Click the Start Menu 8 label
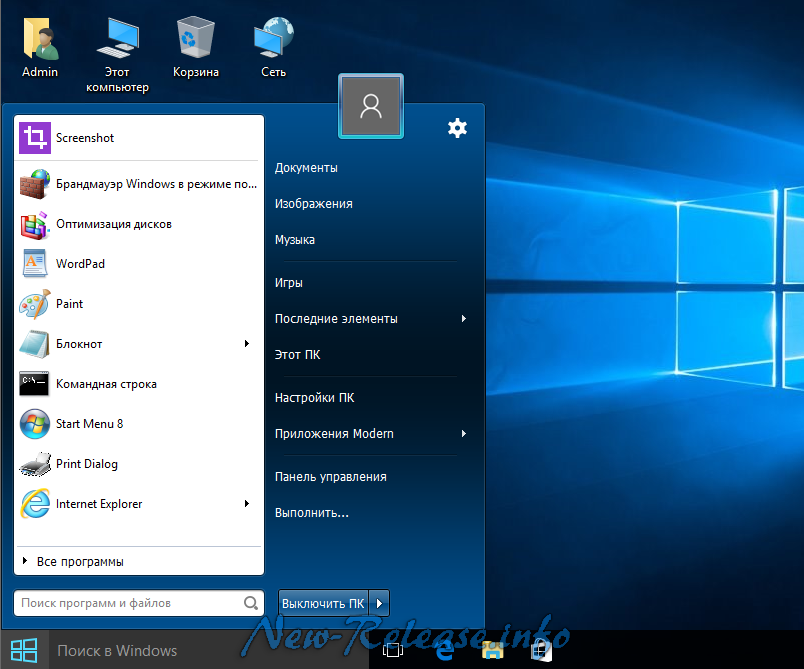The width and height of the screenshot is (804, 669). pyautogui.click(x=90, y=424)
